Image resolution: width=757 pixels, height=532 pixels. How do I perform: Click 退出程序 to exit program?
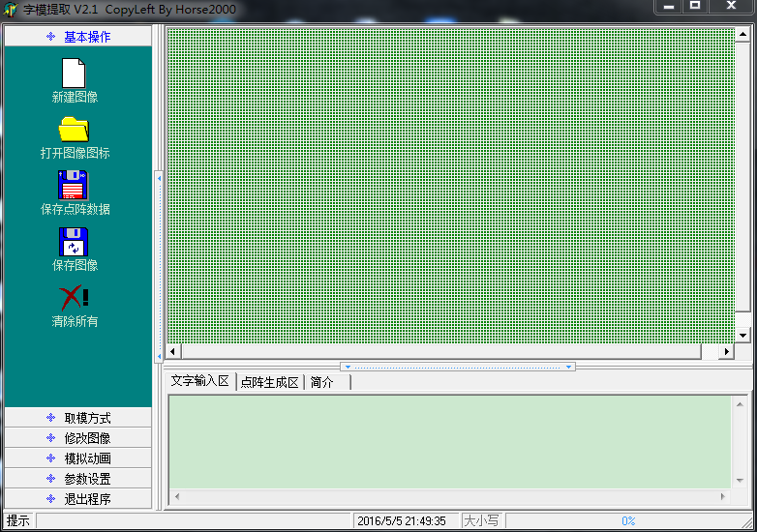77,499
